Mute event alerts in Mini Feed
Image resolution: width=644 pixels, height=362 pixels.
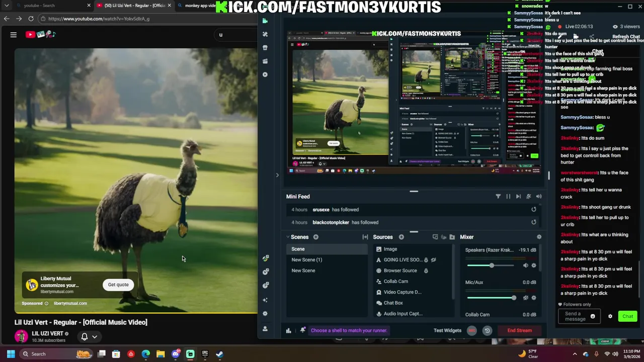point(528,197)
